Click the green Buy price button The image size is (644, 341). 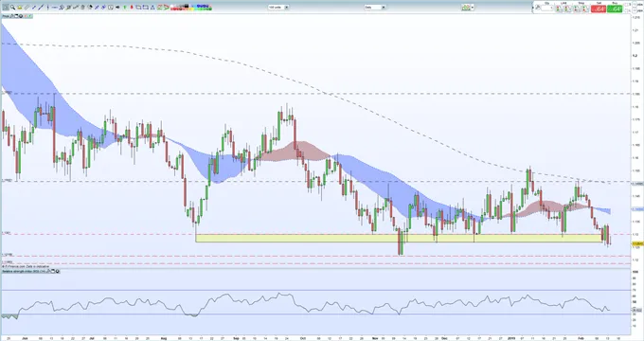point(615,9)
